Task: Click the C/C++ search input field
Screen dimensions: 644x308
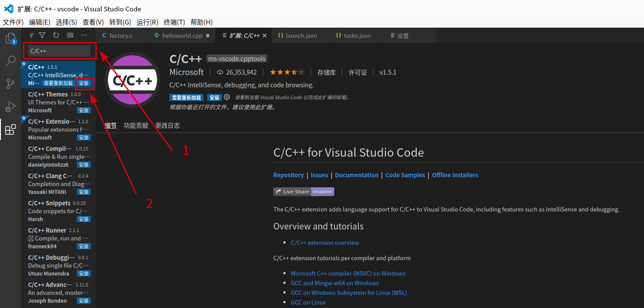Action: point(59,51)
